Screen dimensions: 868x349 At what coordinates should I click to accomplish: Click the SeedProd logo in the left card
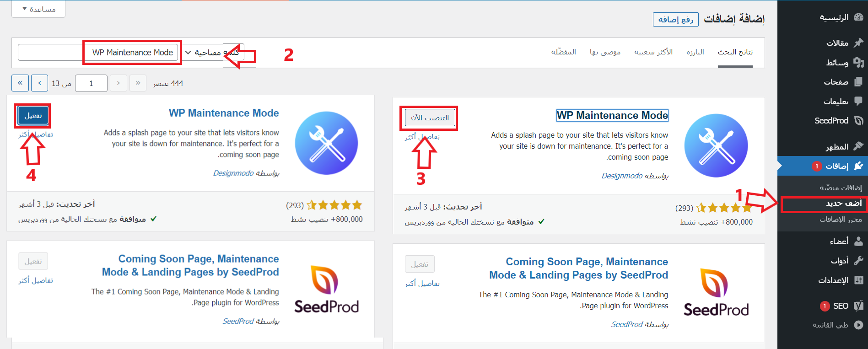point(327,290)
